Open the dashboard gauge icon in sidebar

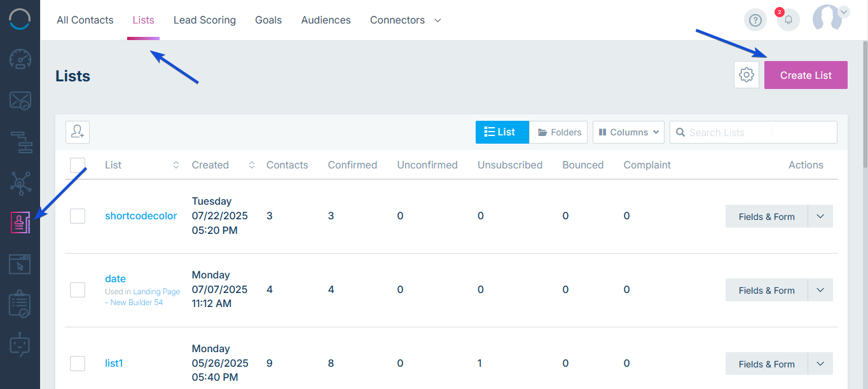tap(20, 59)
